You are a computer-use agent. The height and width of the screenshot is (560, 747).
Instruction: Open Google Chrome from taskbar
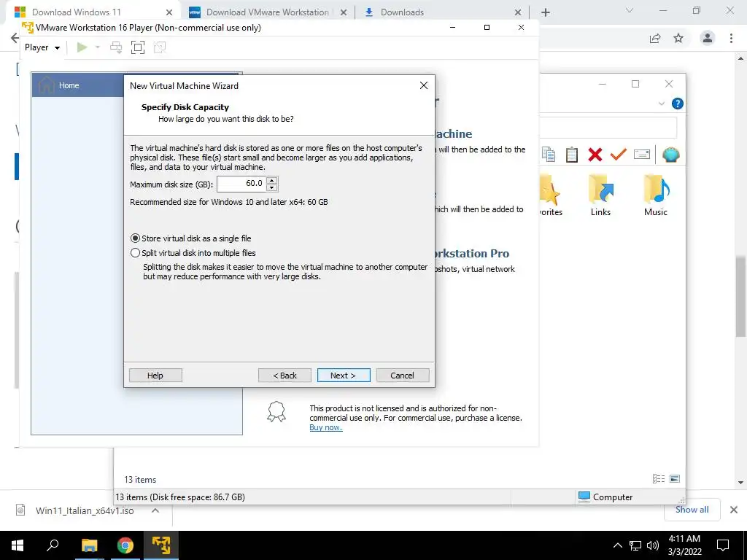[125, 545]
